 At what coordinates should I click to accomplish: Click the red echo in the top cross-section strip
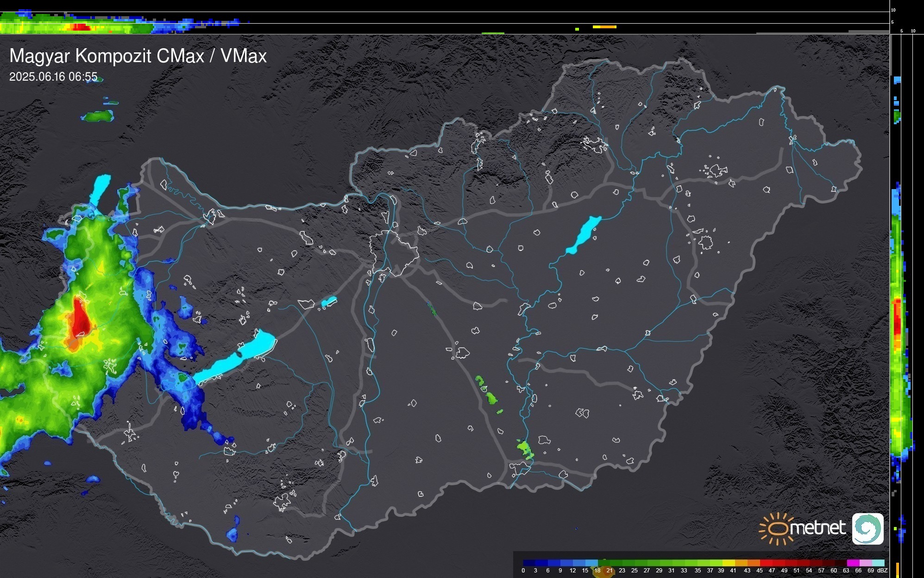[82, 27]
